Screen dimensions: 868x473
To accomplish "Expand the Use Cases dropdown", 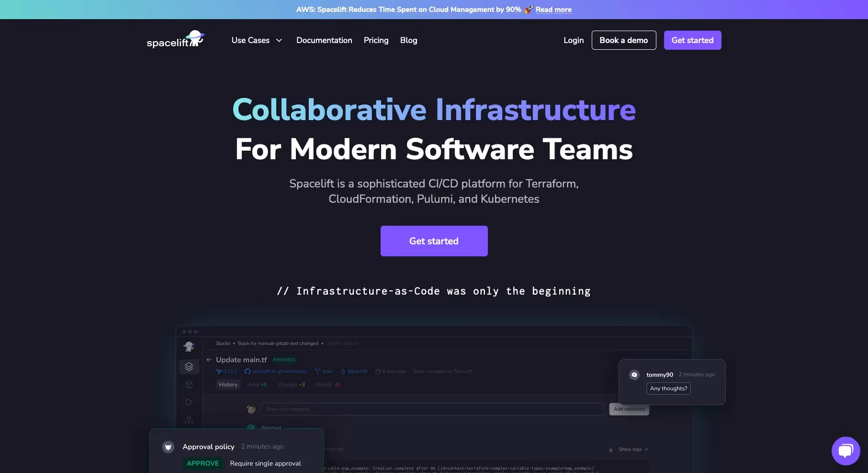I will click(257, 40).
